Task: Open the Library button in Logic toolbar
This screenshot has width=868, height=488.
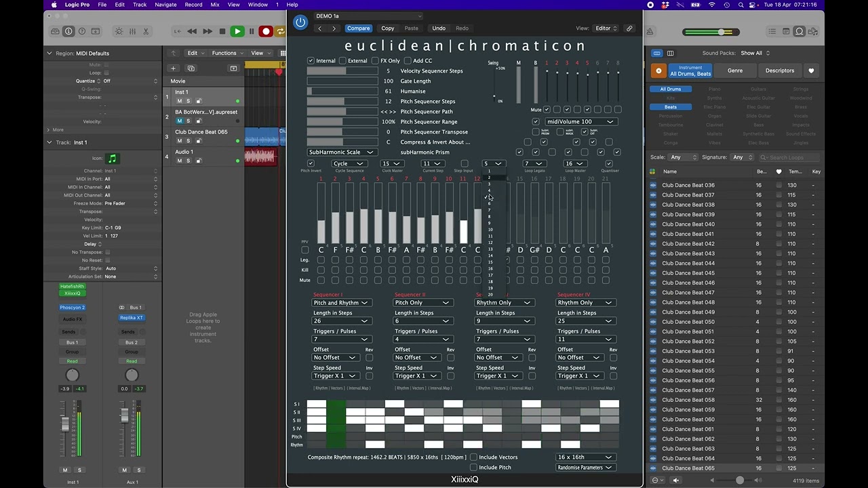Action: (x=56, y=31)
